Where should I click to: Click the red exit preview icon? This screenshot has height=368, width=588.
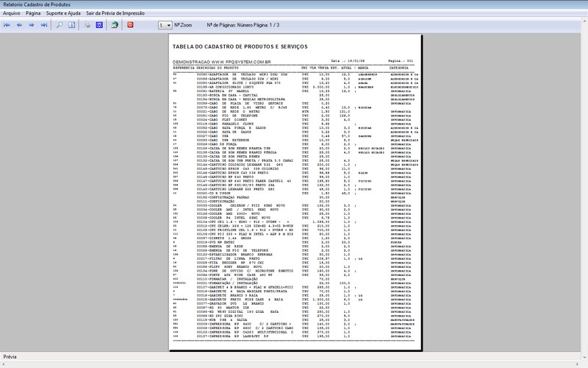click(x=130, y=25)
